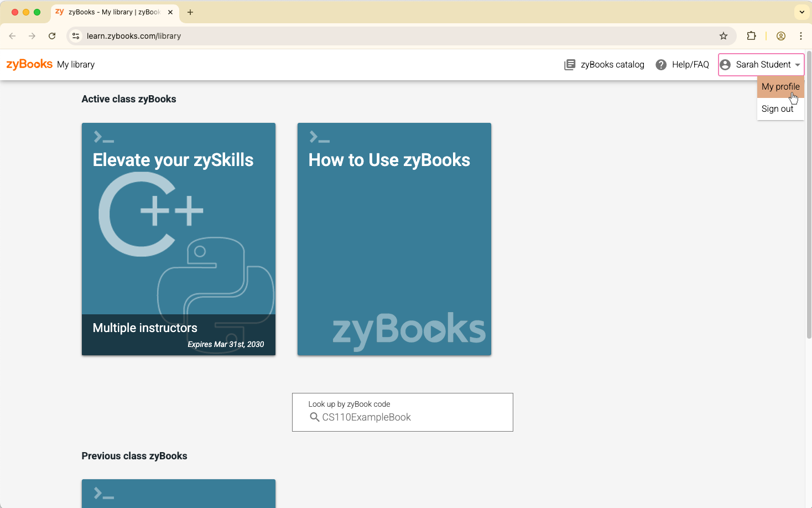Screen dimensions: 812x508
Task: Click the Sarah Student account avatar icon
Action: coord(725,65)
